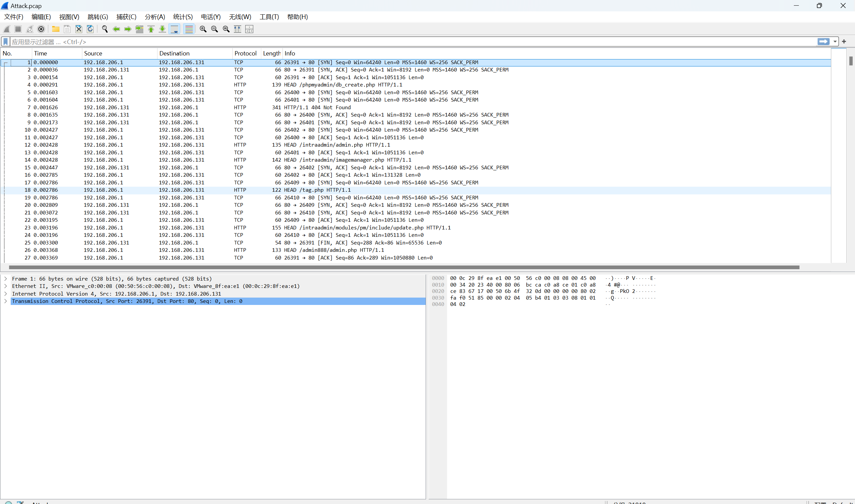Viewport: 855px width, 504px height.
Task: Open the 分析(A) menu
Action: click(x=155, y=17)
